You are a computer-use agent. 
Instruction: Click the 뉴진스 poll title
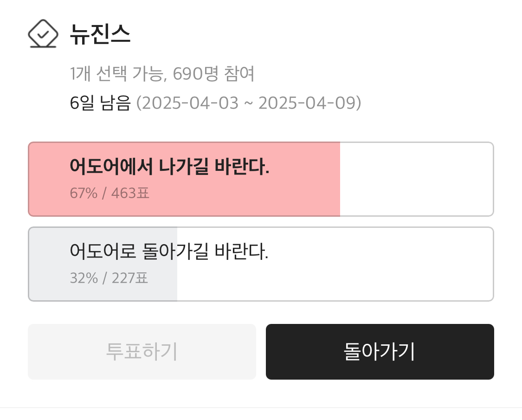tap(100, 34)
